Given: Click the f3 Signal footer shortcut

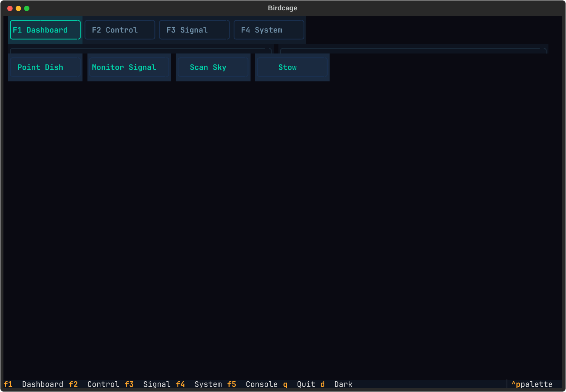Looking at the screenshot, I should point(147,384).
